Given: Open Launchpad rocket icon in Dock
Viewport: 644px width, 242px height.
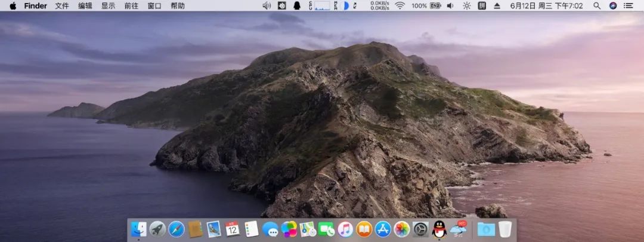Looking at the screenshot, I should (157, 229).
